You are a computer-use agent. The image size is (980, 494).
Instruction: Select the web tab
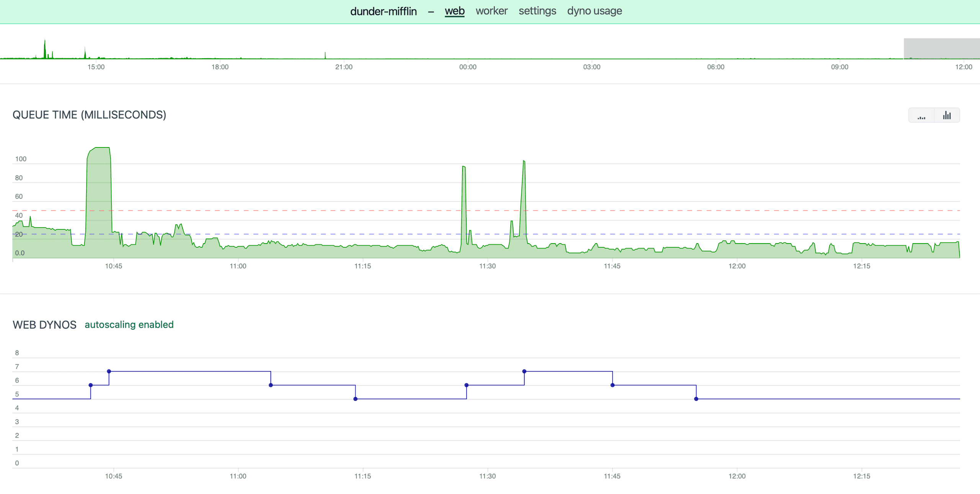pyautogui.click(x=454, y=11)
